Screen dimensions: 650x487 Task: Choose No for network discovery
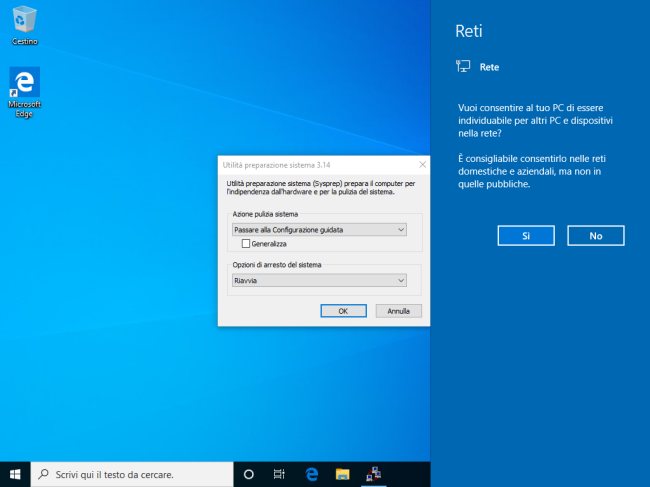[596, 236]
